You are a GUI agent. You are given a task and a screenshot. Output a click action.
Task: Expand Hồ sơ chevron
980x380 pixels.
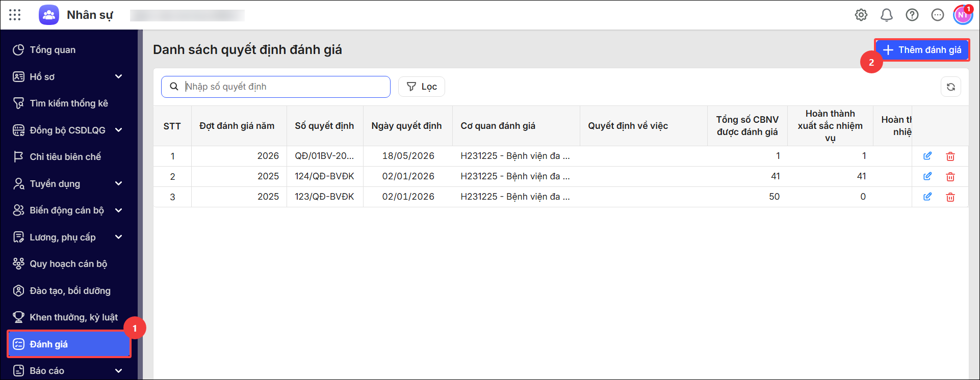119,76
